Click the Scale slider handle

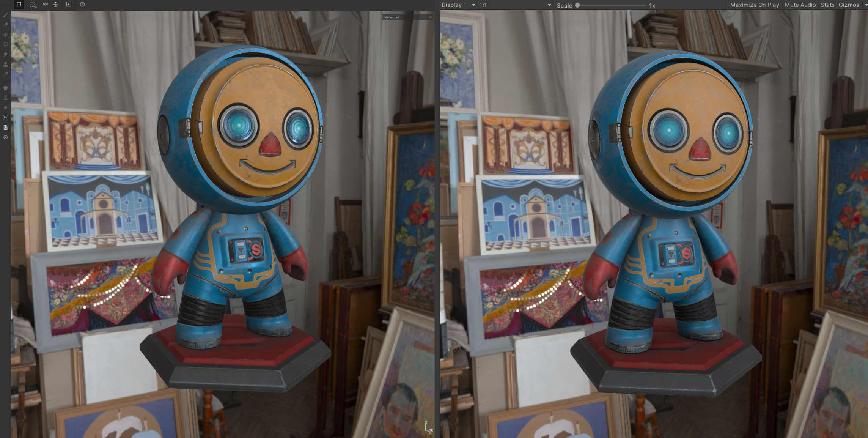[x=577, y=5]
